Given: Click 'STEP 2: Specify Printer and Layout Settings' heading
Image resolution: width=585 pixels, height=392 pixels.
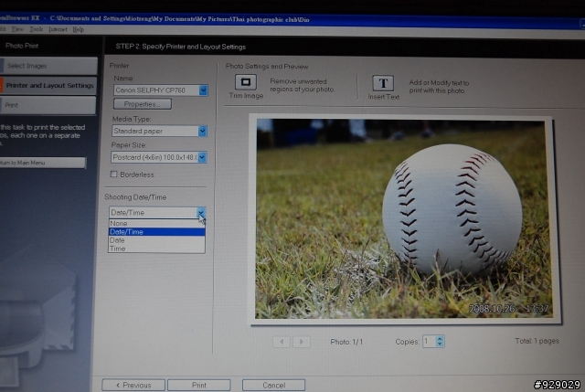Looking at the screenshot, I should pyautogui.click(x=181, y=47).
